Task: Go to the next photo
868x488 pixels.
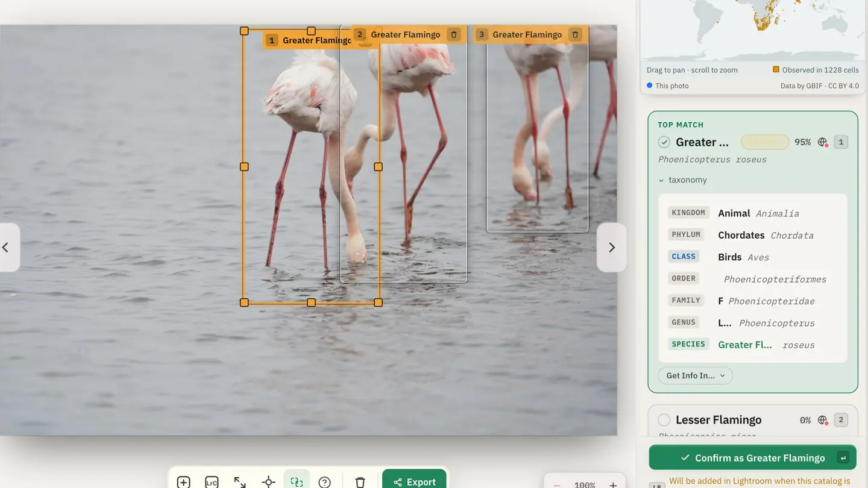Action: (612, 248)
